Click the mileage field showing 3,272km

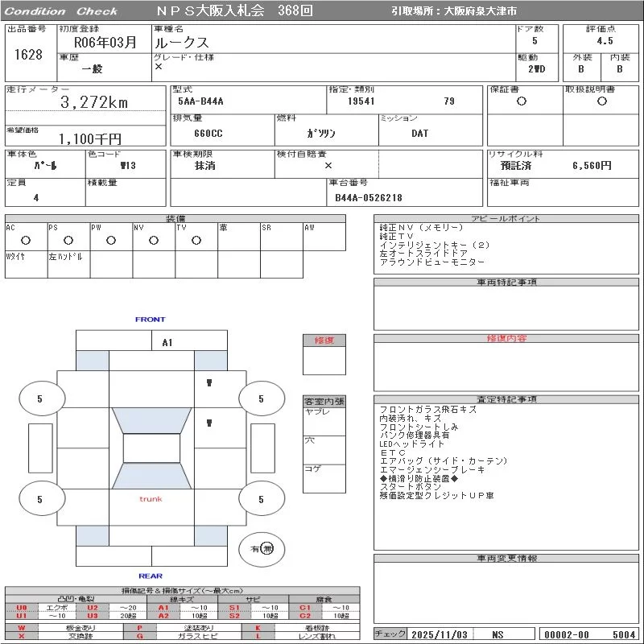click(94, 103)
